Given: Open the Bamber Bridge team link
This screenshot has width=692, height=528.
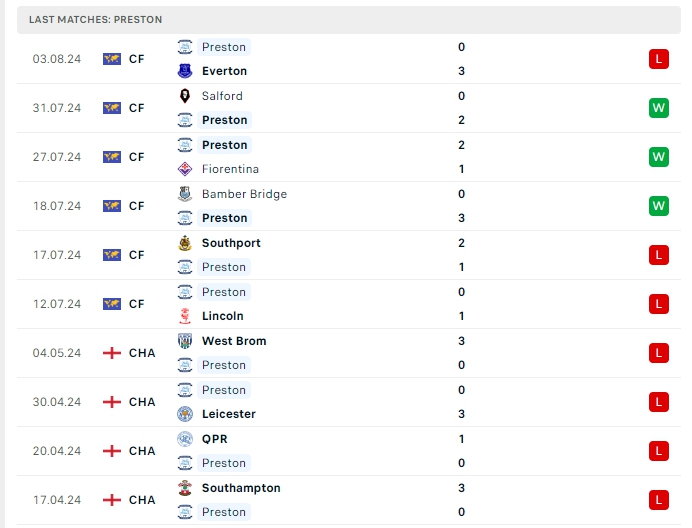Looking at the screenshot, I should pyautogui.click(x=244, y=194).
